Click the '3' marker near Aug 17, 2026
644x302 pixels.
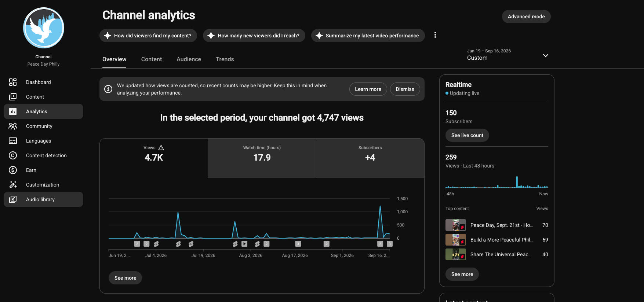[x=298, y=244]
